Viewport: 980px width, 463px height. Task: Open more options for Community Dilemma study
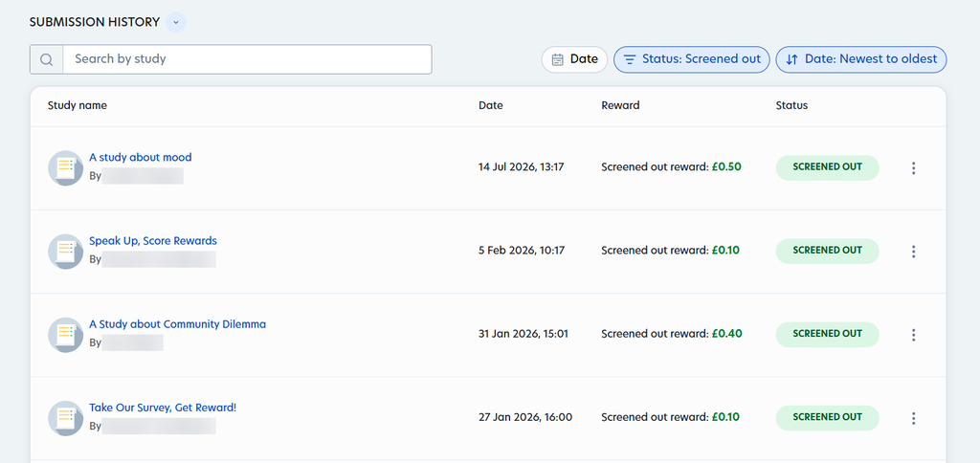[913, 335]
